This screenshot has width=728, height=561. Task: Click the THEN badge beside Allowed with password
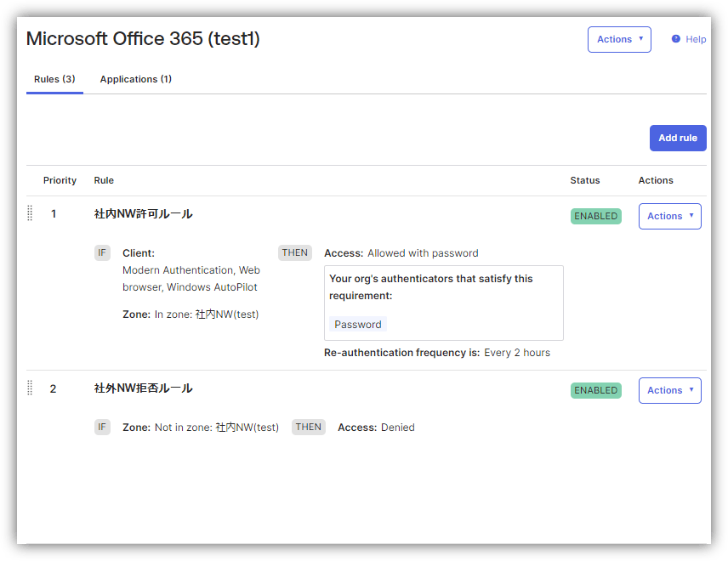(x=295, y=253)
